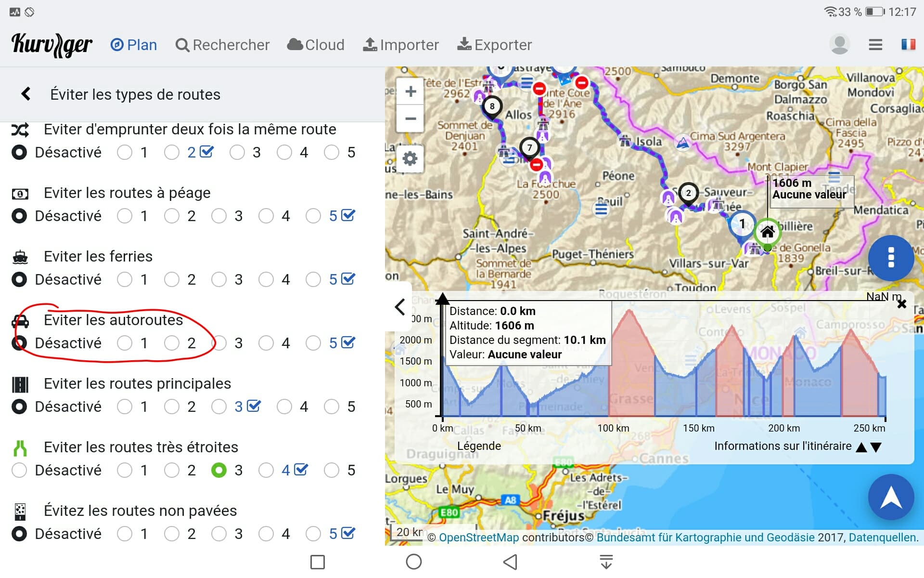Open the hamburger main menu

(x=875, y=45)
